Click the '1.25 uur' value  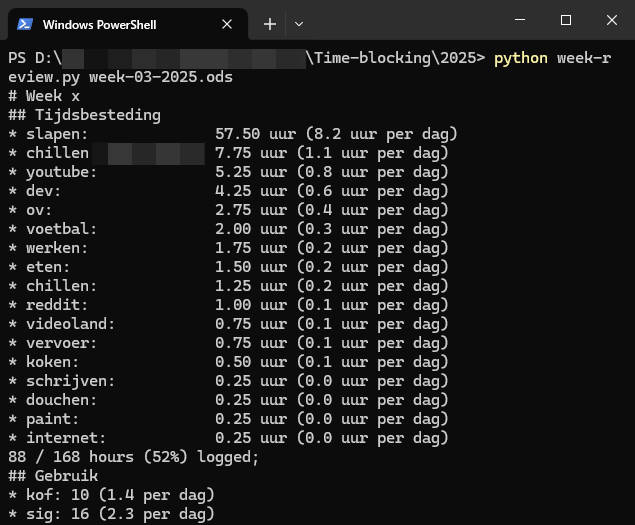click(x=251, y=286)
